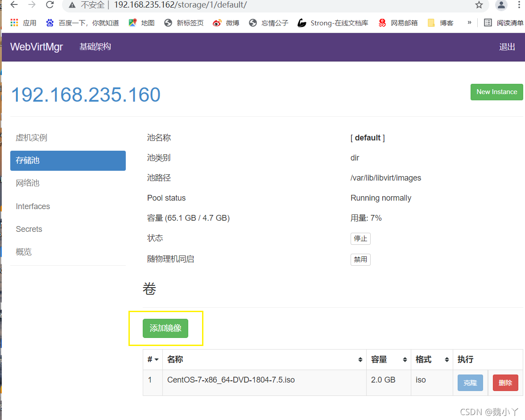Open the 忘情公子 bookmark
This screenshot has width=525, height=420.
coord(269,23)
